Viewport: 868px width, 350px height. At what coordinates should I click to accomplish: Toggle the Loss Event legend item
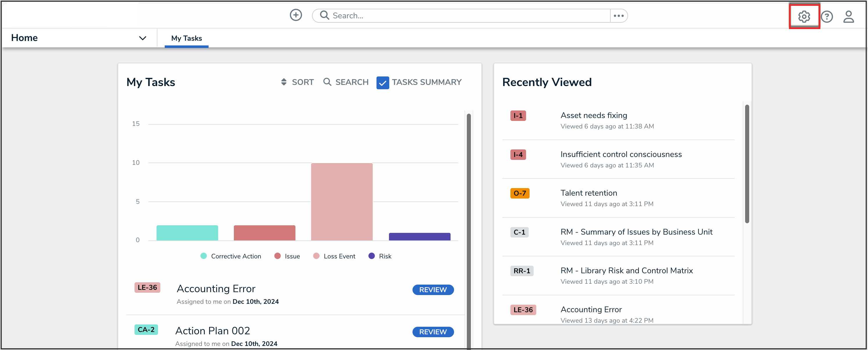pyautogui.click(x=339, y=256)
